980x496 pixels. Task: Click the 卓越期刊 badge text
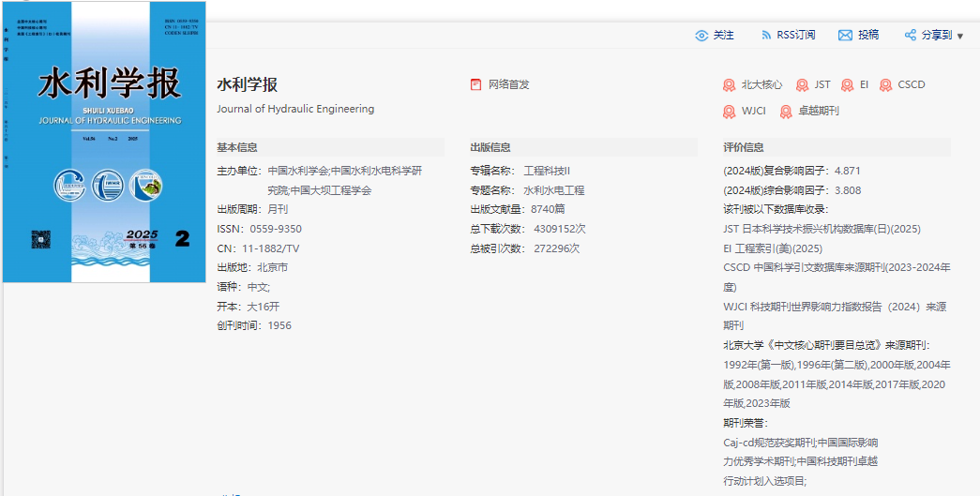pyautogui.click(x=819, y=112)
